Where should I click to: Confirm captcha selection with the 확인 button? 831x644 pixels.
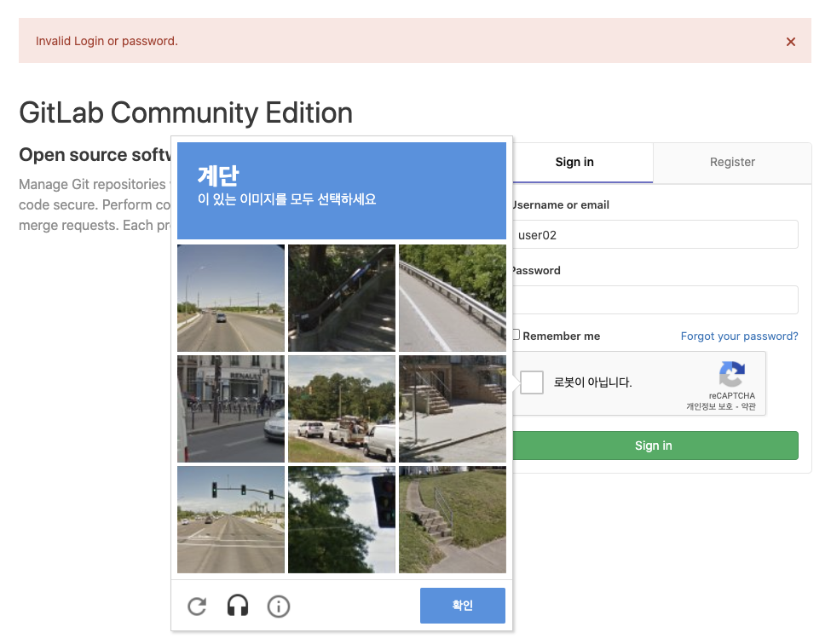click(x=462, y=606)
